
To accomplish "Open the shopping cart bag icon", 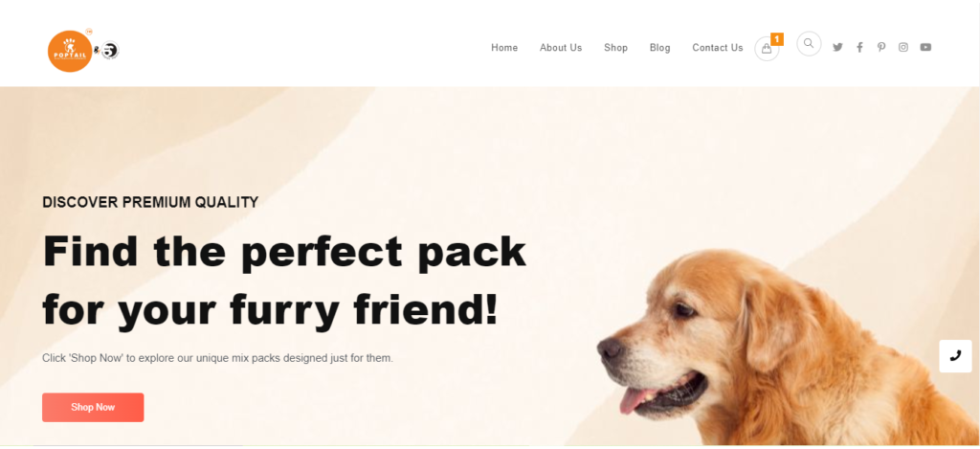I will (x=767, y=49).
